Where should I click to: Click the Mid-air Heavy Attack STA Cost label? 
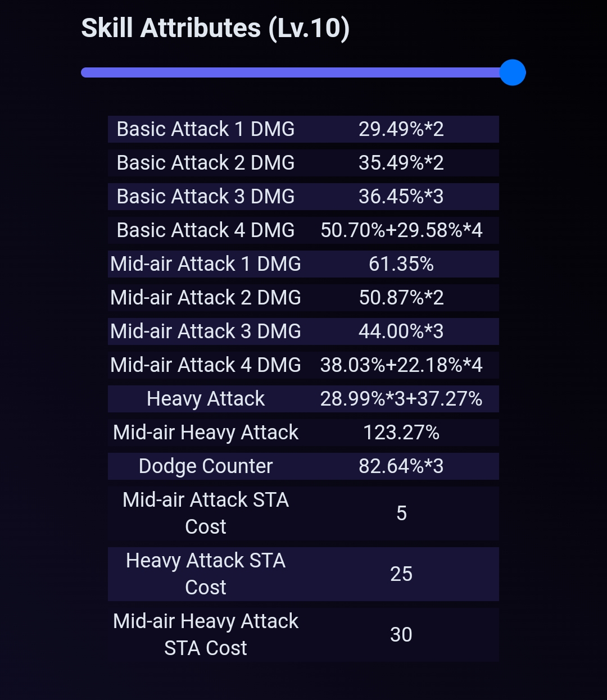pyautogui.click(x=206, y=635)
